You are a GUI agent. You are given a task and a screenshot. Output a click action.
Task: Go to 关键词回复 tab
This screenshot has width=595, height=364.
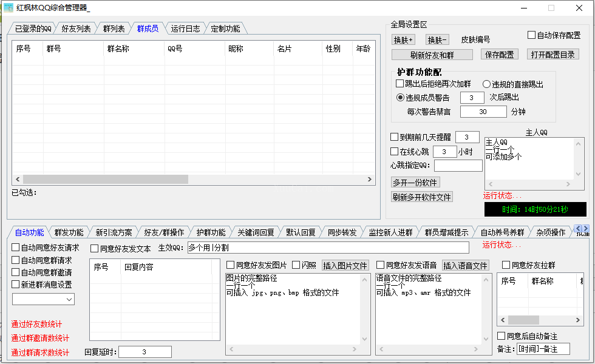256,232
